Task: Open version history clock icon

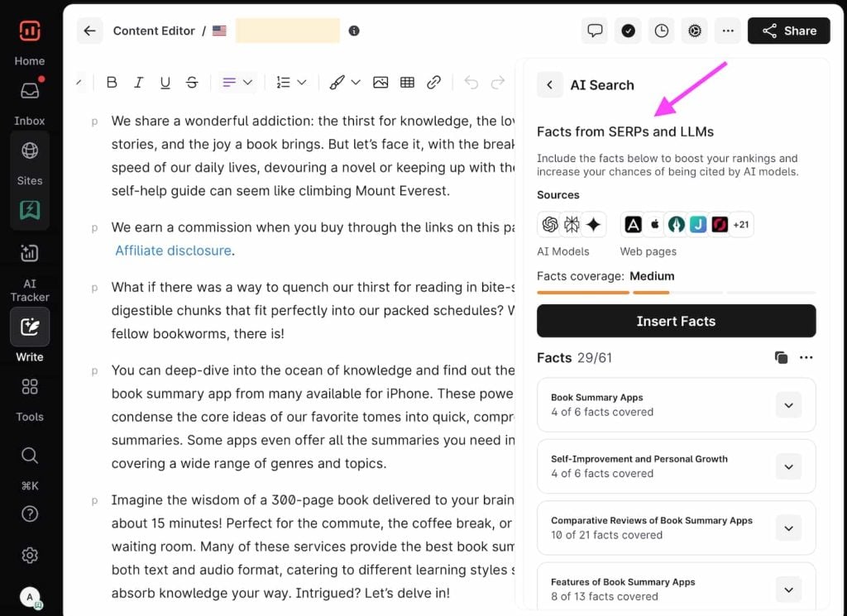Action: pyautogui.click(x=662, y=31)
